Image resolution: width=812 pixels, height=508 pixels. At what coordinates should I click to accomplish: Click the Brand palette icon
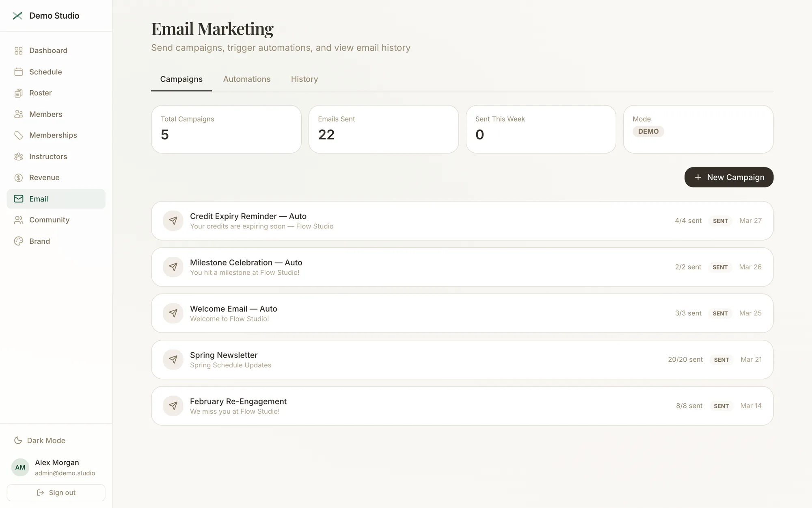[19, 241]
